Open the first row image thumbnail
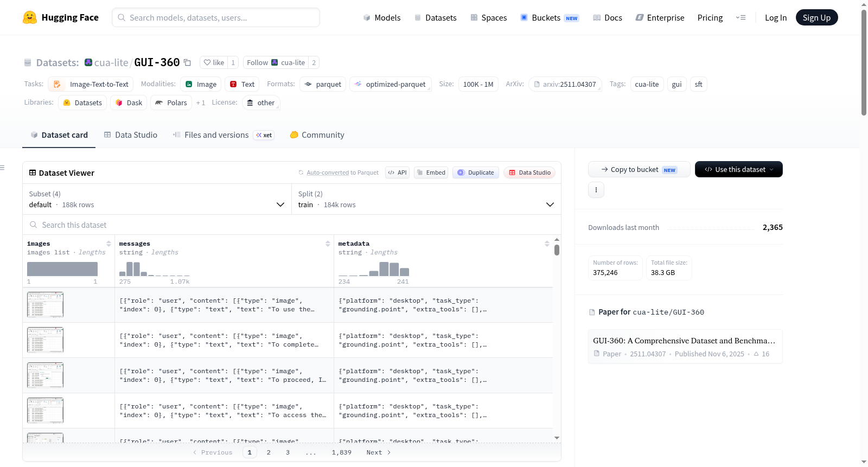The height and width of the screenshot is (467, 868). pyautogui.click(x=45, y=305)
